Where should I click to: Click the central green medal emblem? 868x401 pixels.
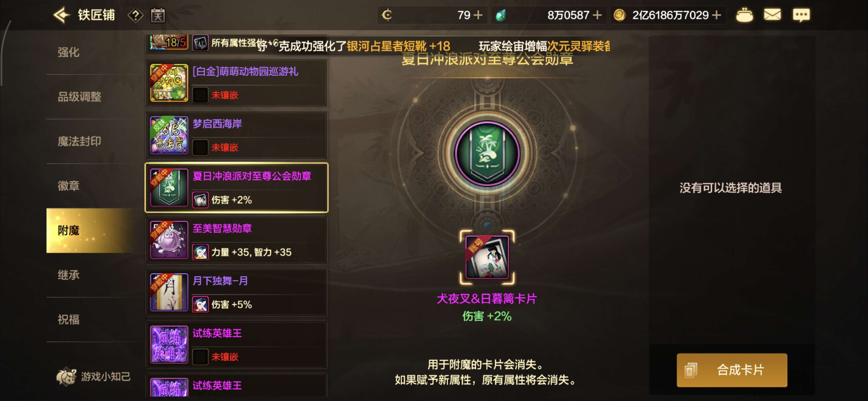pos(487,154)
